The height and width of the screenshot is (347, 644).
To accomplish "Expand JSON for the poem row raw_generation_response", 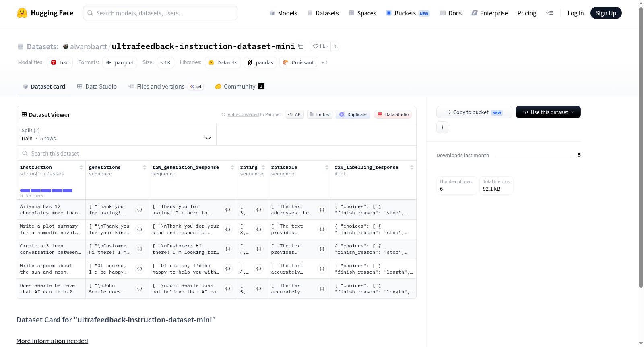I will [228, 269].
